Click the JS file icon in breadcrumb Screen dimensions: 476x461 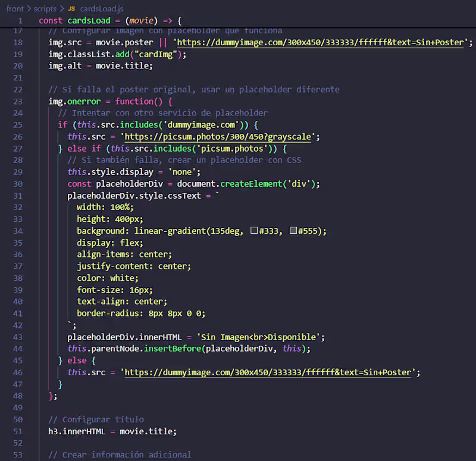(71, 9)
